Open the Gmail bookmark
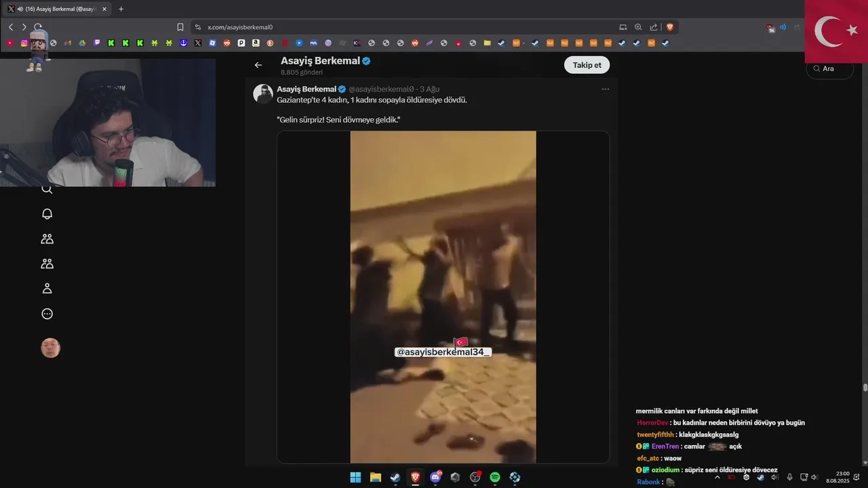868x488 pixels. click(68, 43)
